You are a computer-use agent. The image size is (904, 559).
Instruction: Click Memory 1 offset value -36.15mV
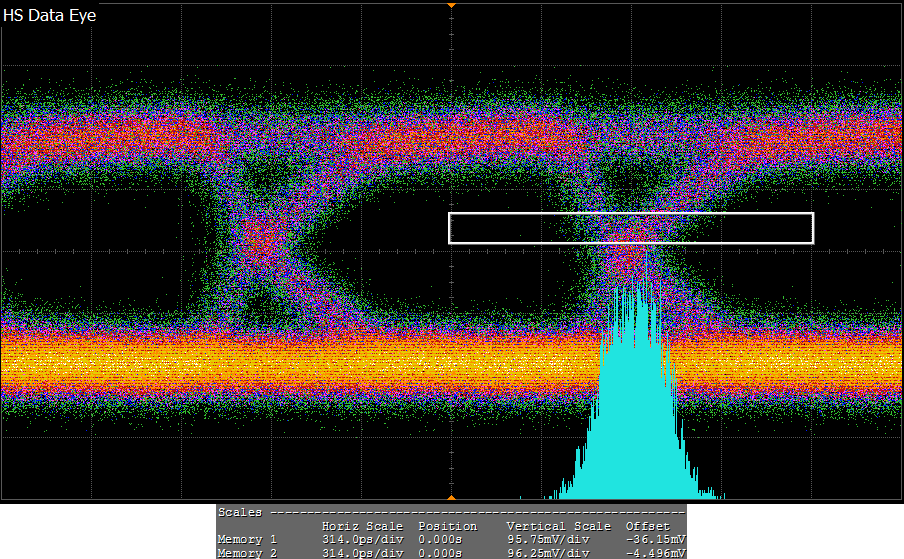656,540
